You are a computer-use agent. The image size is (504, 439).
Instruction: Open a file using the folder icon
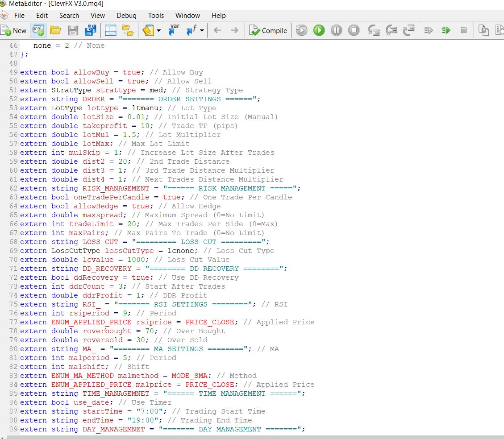click(x=55, y=30)
